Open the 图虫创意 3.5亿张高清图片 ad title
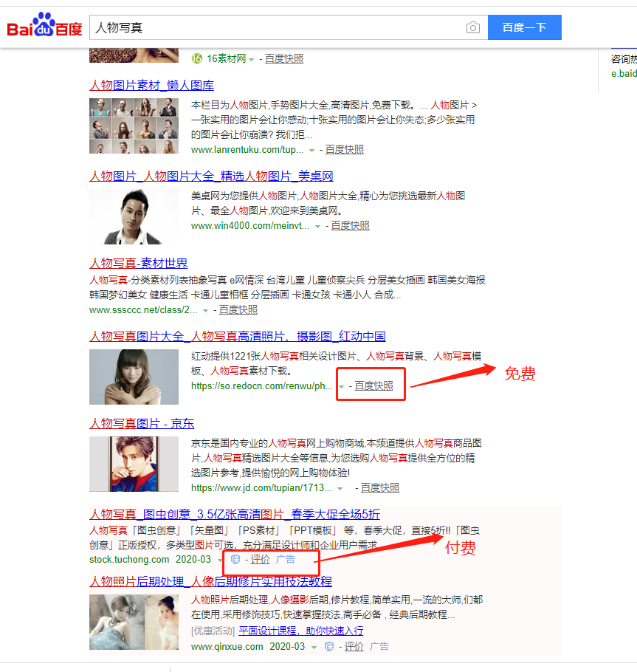Image resolution: width=637 pixels, height=672 pixels. [x=235, y=514]
